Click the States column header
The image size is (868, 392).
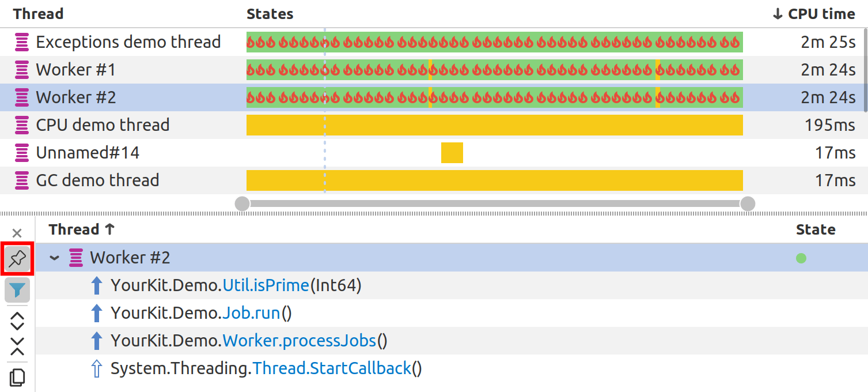tap(270, 14)
